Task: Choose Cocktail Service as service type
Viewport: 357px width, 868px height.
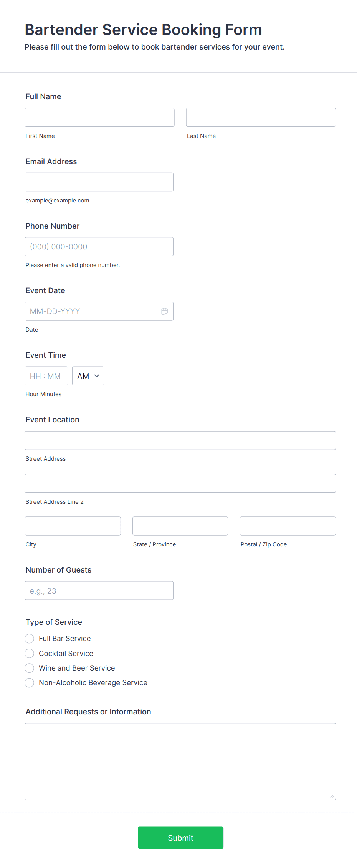Action: point(29,653)
